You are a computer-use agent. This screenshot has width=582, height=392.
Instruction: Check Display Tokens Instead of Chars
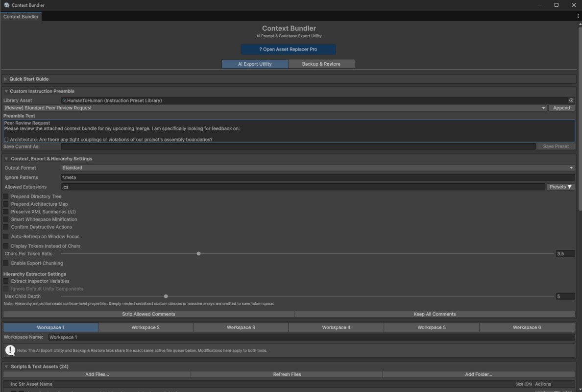click(6, 246)
